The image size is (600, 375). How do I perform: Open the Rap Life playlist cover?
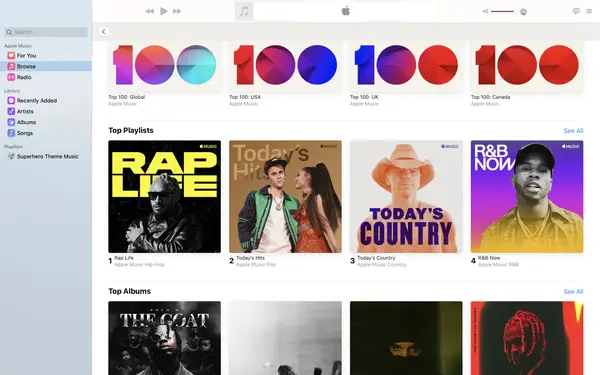[x=165, y=196]
